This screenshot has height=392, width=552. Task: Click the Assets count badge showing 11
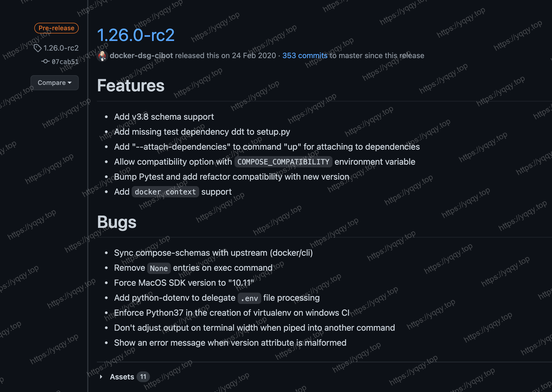coord(143,377)
